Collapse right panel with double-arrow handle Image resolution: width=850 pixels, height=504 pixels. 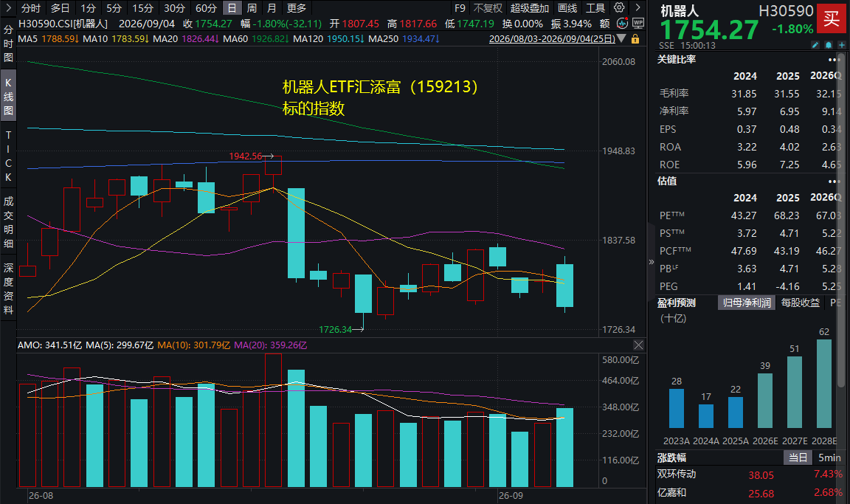point(651,262)
